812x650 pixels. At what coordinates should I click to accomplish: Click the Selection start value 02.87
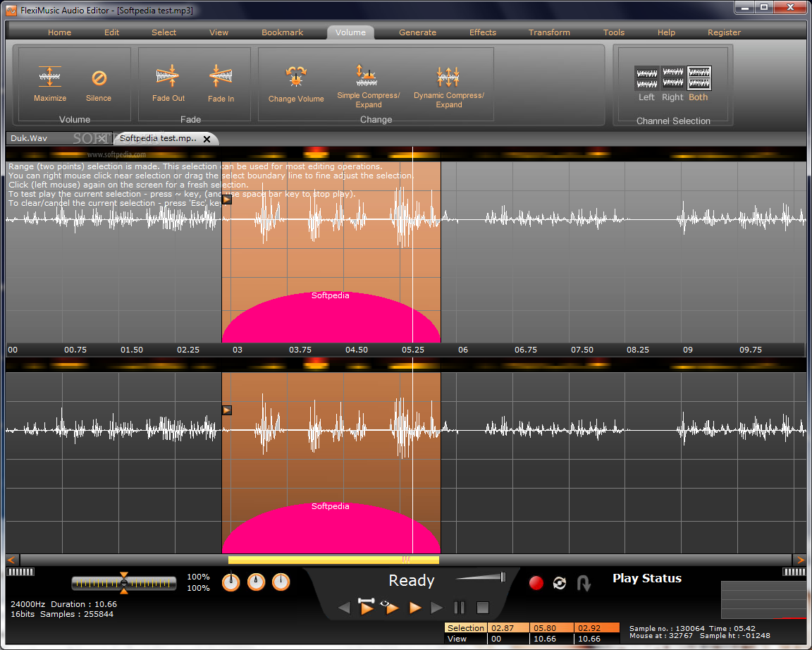click(508, 627)
